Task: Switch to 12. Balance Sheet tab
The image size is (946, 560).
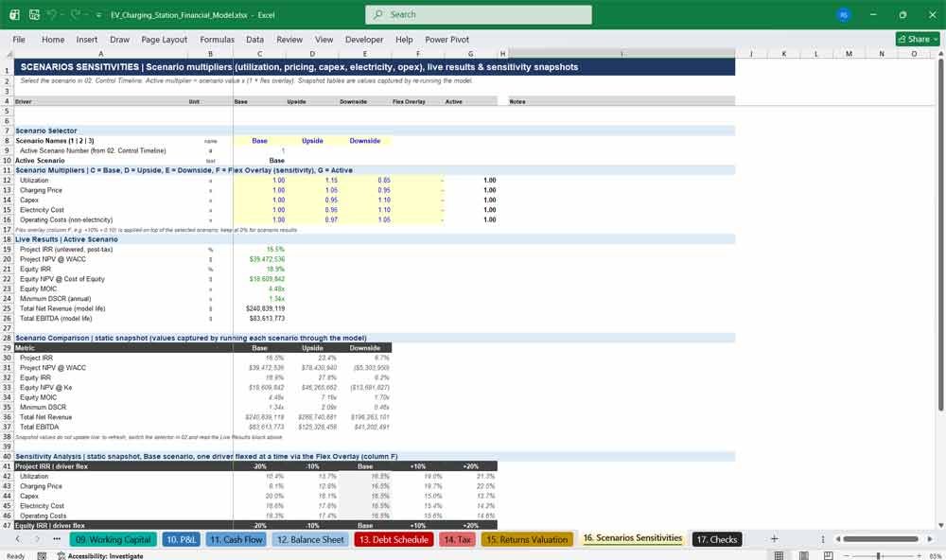Action: (310, 539)
